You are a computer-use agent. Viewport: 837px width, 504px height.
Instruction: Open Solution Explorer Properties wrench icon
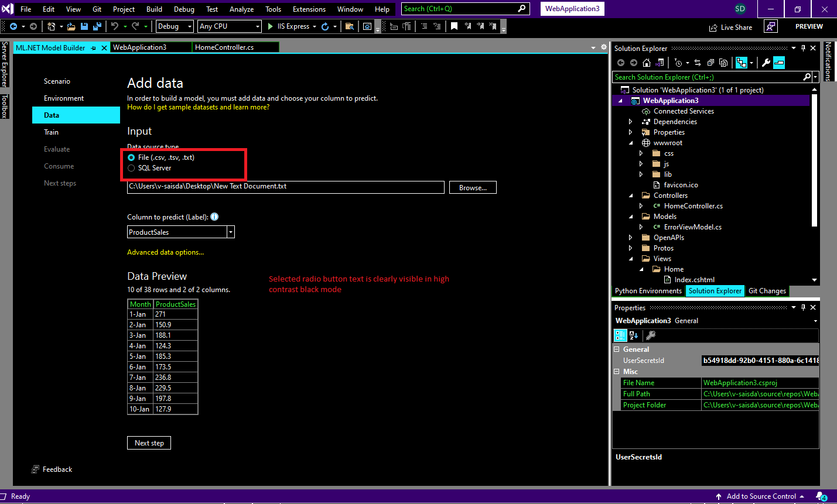[767, 63]
